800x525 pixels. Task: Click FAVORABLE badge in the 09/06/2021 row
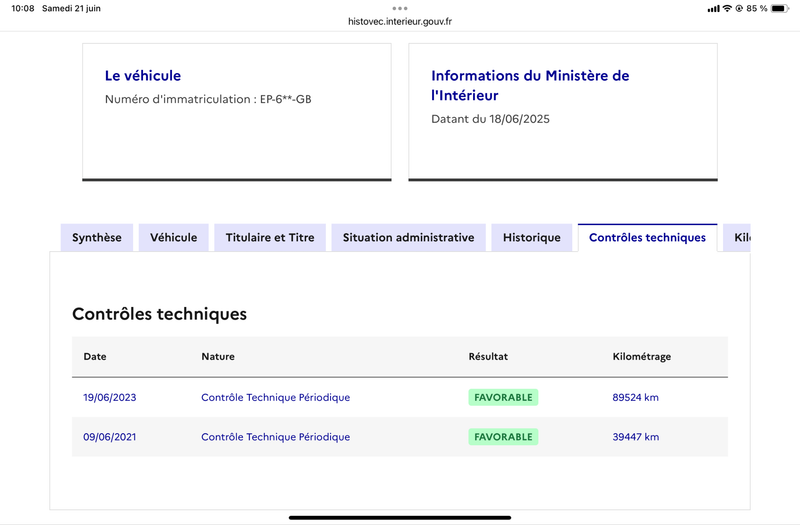click(503, 437)
